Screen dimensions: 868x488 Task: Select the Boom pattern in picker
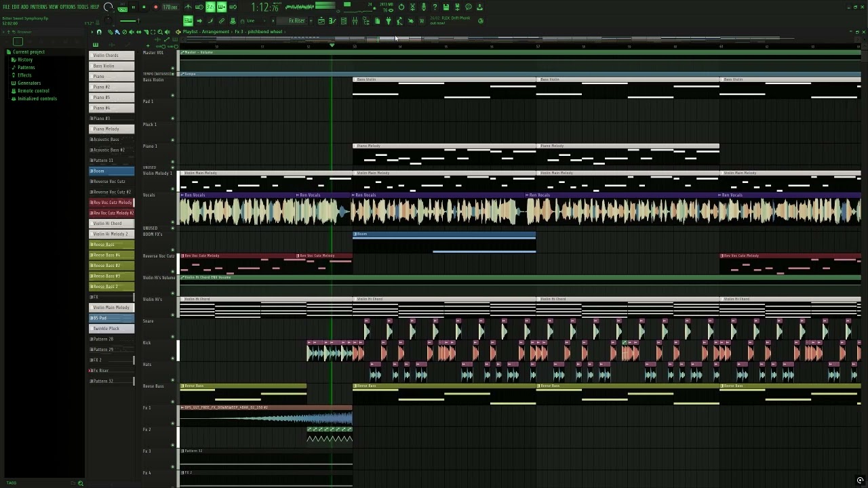(112, 171)
